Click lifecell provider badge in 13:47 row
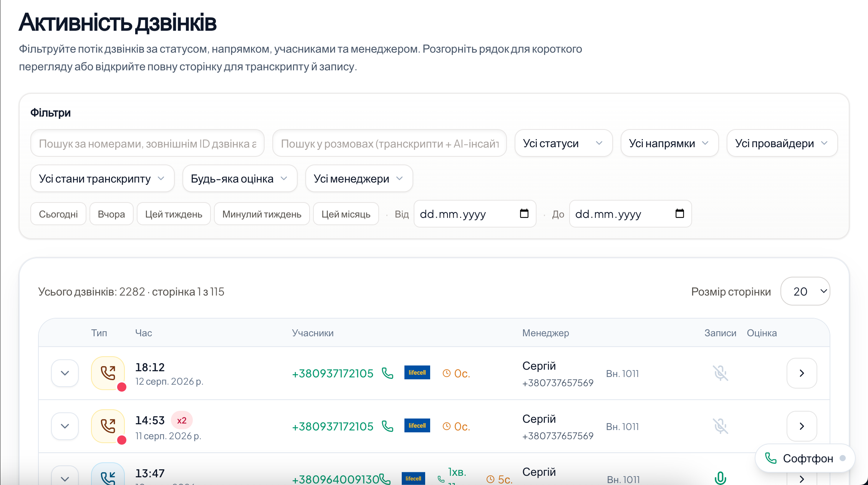 point(413,478)
